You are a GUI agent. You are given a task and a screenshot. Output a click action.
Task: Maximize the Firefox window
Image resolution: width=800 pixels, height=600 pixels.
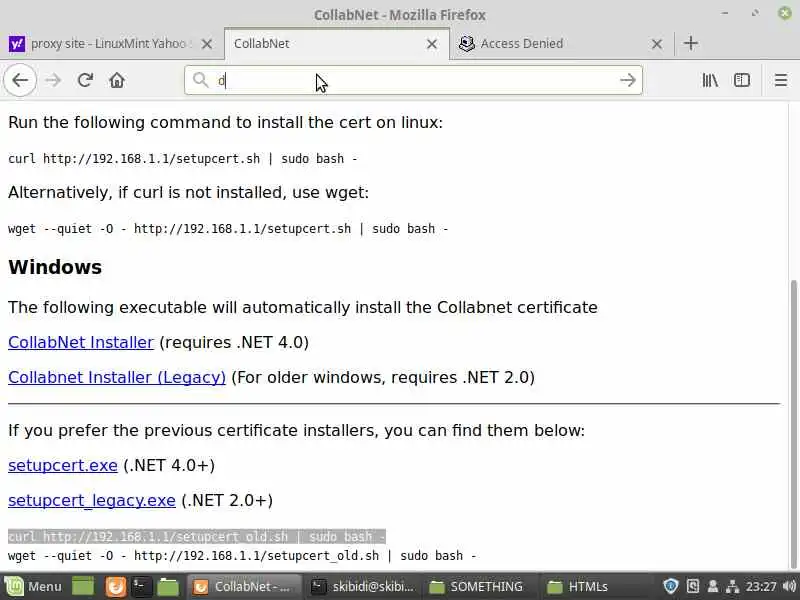coord(755,13)
